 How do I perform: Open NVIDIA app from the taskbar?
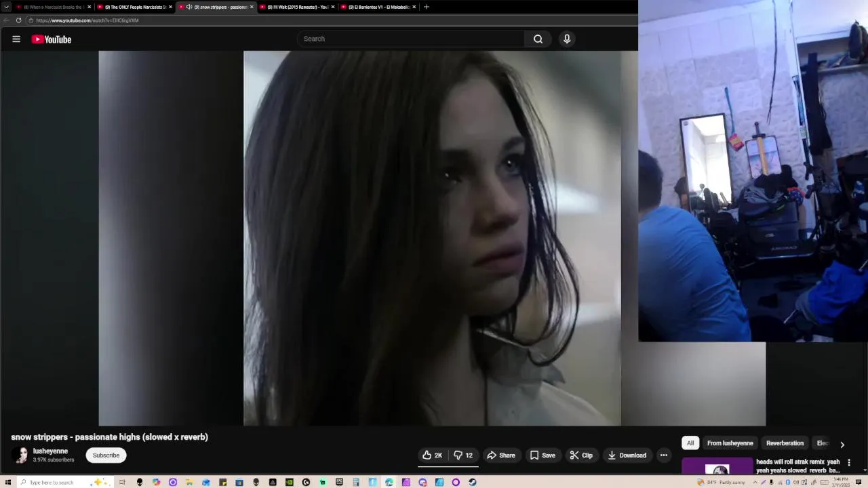point(290,483)
